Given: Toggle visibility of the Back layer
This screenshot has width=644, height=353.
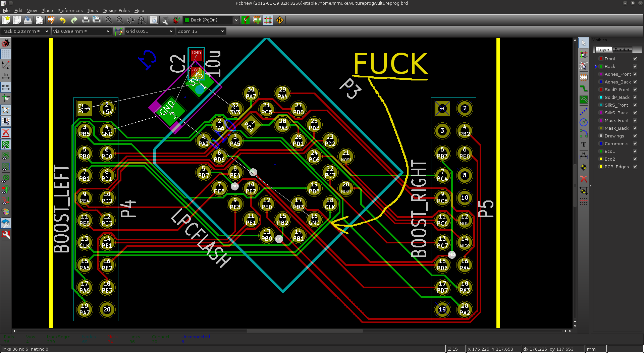Looking at the screenshot, I should coord(635,66).
